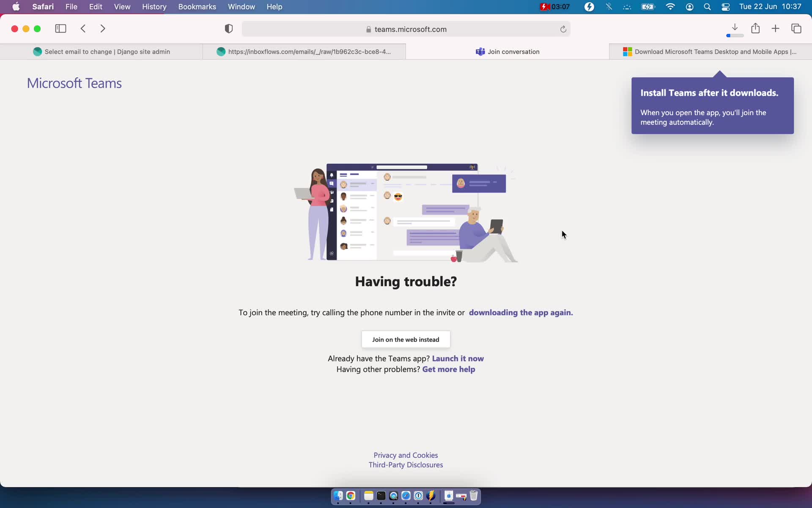Click Join on the web instead button
The image size is (812, 508).
406,340
